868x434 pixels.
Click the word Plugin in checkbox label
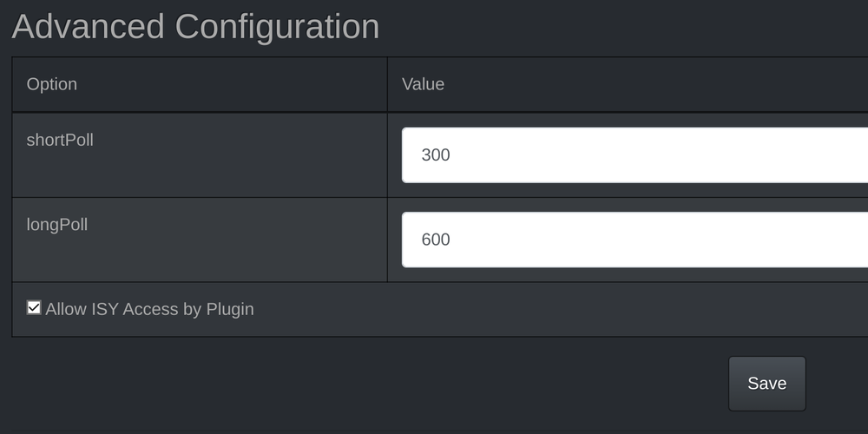(230, 309)
